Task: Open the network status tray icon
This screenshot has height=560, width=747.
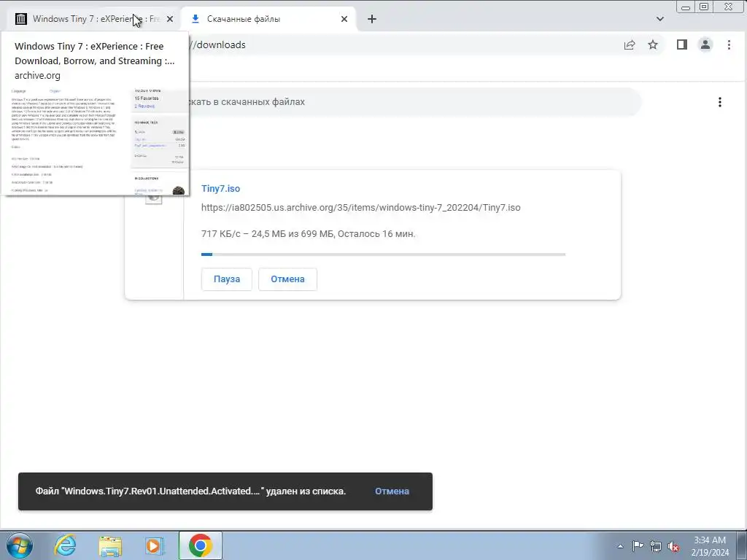Action: tap(656, 546)
